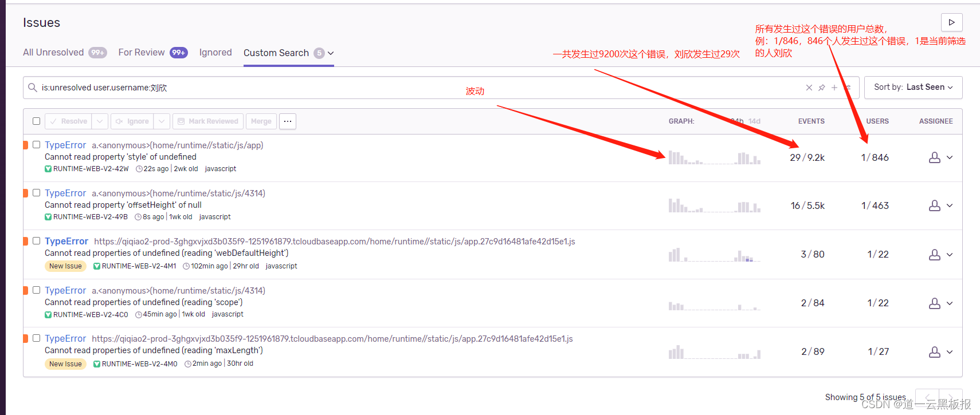Screen dimensions: 980x415
Task: Open TypeError 'offsetHeight' of null issue link
Action: [x=65, y=193]
